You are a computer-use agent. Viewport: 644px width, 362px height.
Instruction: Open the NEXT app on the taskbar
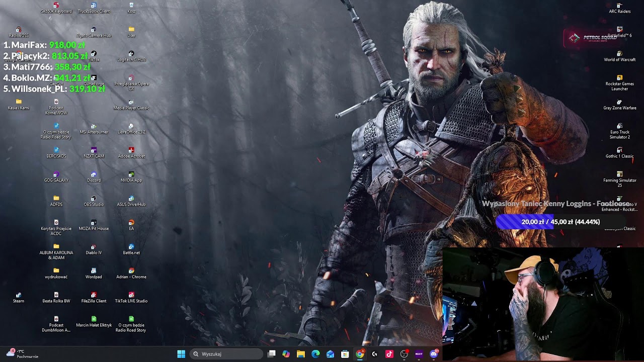pos(419,354)
